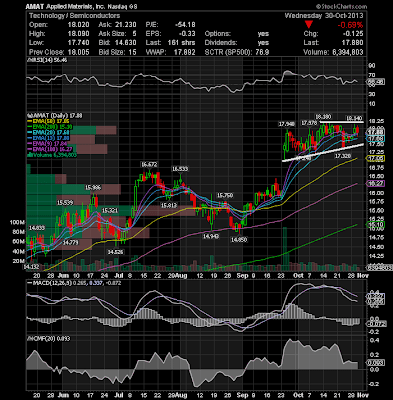Click the 14.942 low price label
Image resolution: width=393 pixels, height=400 pixels.
(x=211, y=236)
